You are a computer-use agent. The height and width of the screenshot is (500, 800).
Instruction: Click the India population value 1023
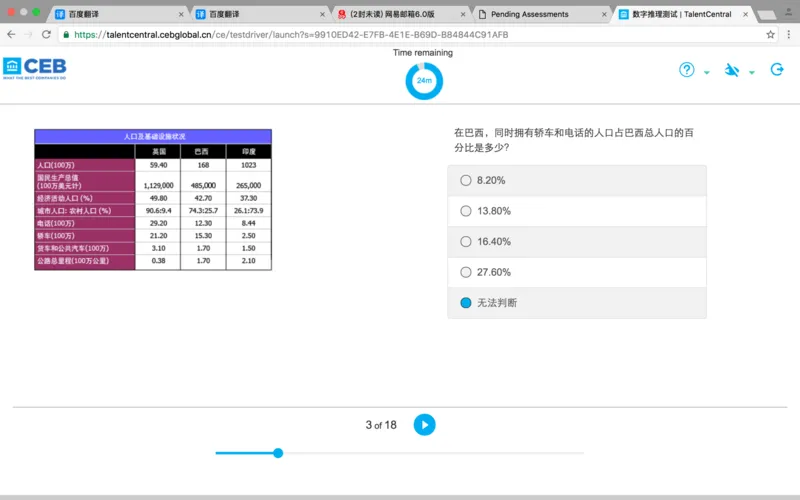(x=248, y=165)
